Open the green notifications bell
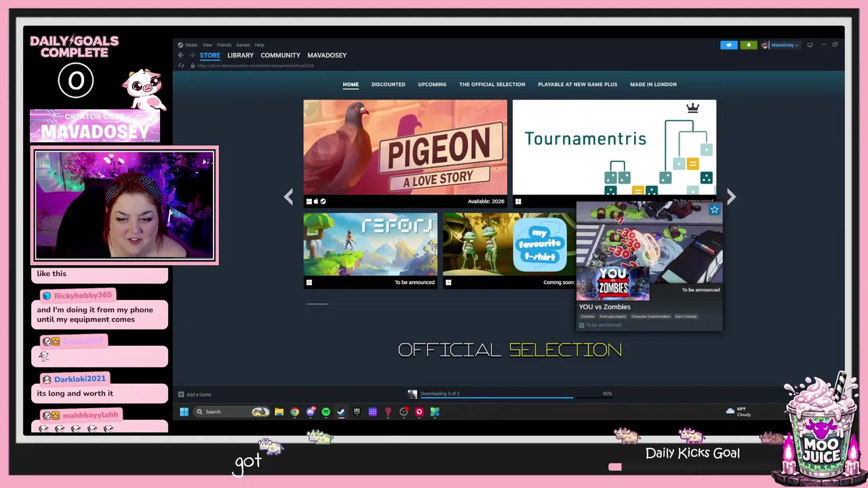Viewport: 868px width, 488px height. pyautogui.click(x=749, y=45)
